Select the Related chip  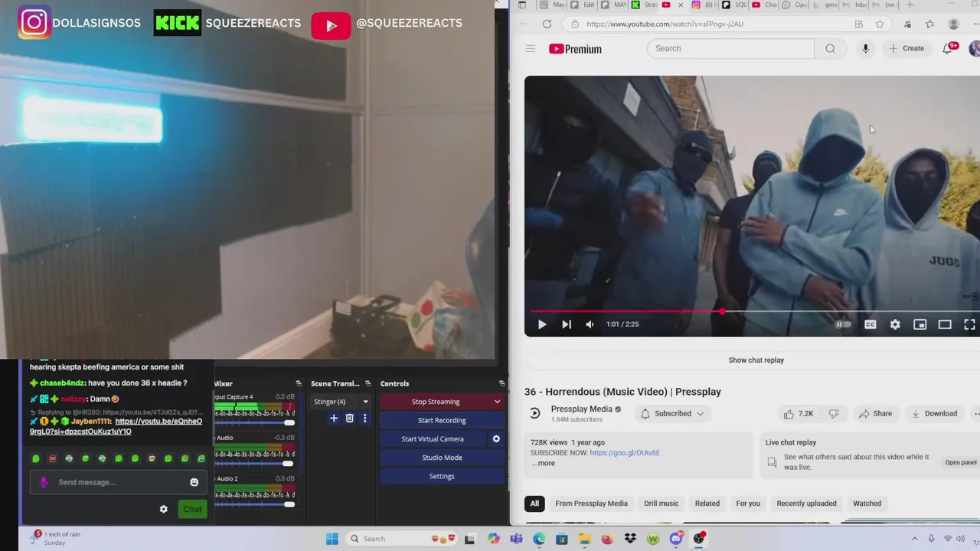click(707, 504)
